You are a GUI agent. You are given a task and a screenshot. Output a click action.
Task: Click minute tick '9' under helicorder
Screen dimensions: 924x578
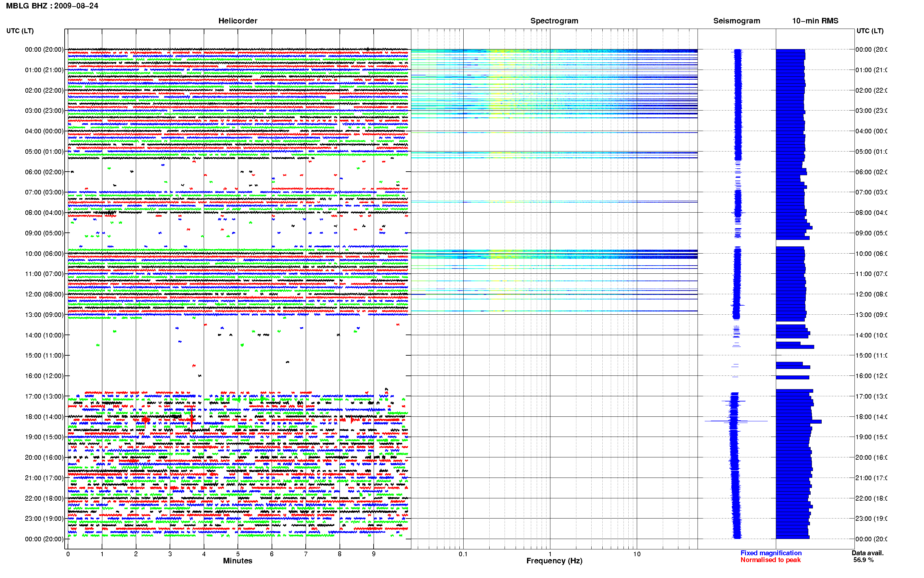[x=374, y=554]
